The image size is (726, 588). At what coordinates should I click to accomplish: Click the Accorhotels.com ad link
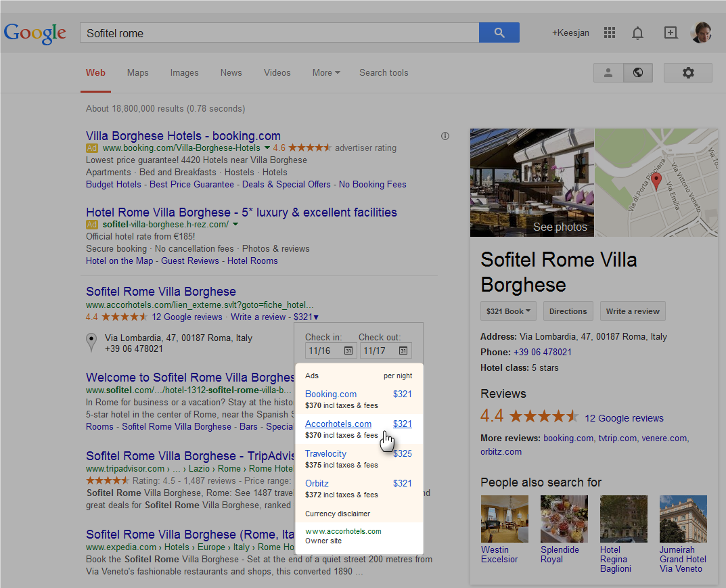pos(338,424)
